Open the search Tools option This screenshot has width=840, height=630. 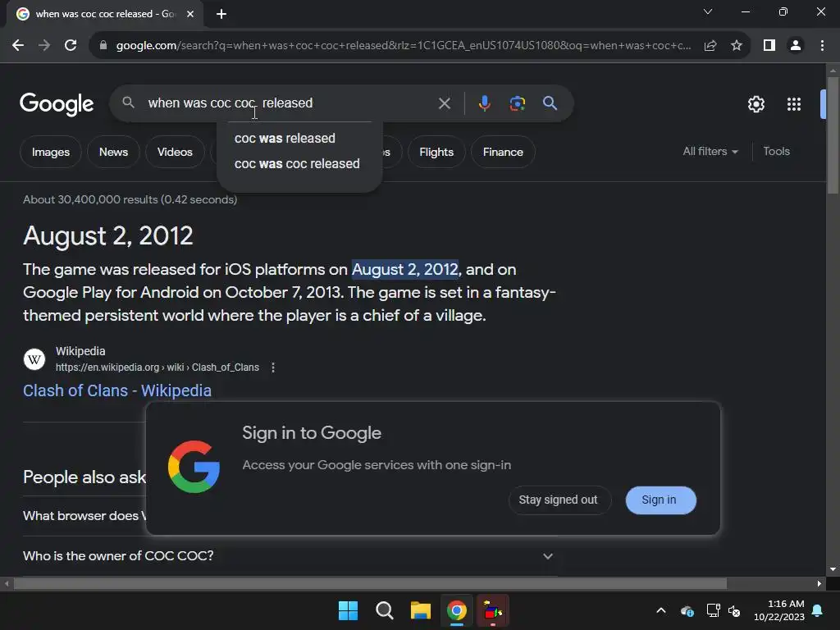[x=776, y=152]
